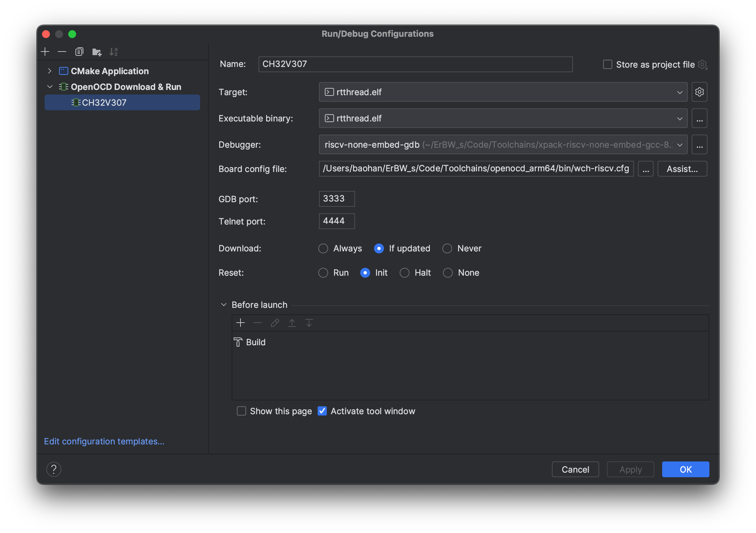The height and width of the screenshot is (533, 756).
Task: Set Reset mode to Halt
Action: click(404, 273)
